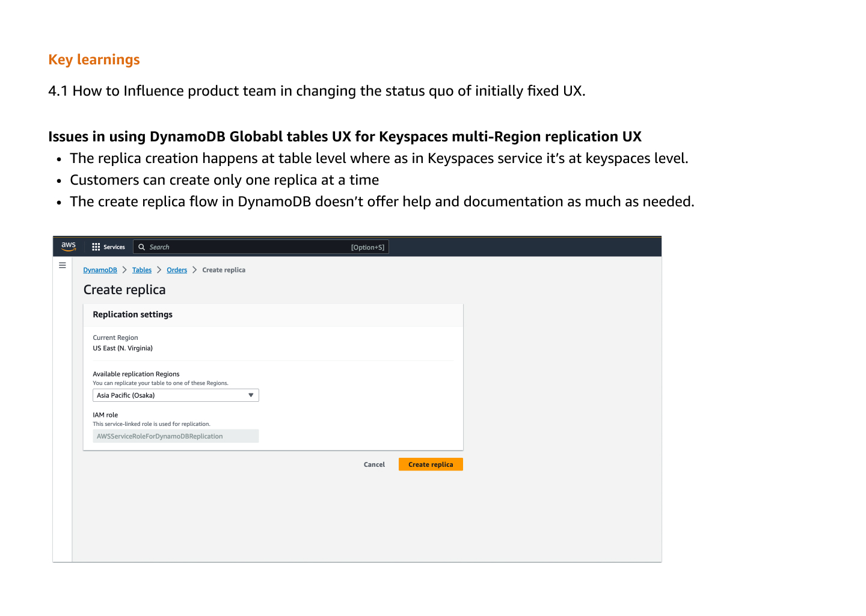Navigate to DynamoDB via breadcrumb
Screen dimensions: 866x616
[100, 269]
